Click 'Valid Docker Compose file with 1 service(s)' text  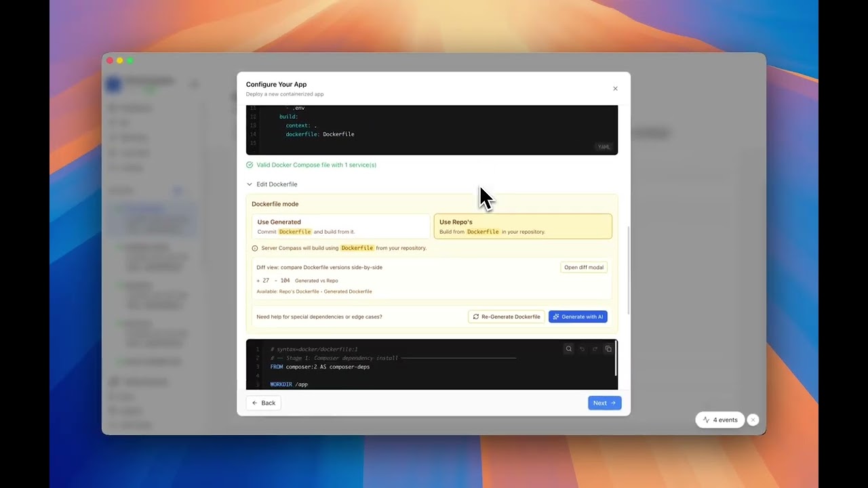(316, 165)
